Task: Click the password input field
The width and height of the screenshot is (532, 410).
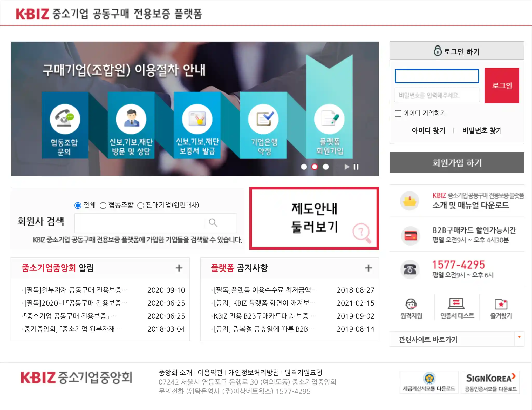Action: click(x=437, y=95)
